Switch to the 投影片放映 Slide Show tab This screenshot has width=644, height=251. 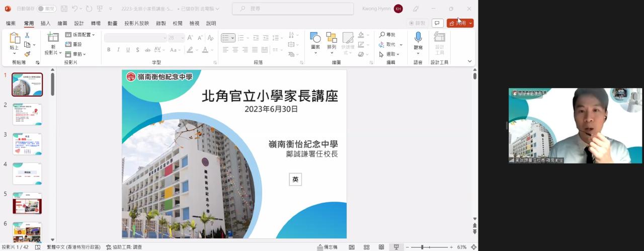click(137, 23)
